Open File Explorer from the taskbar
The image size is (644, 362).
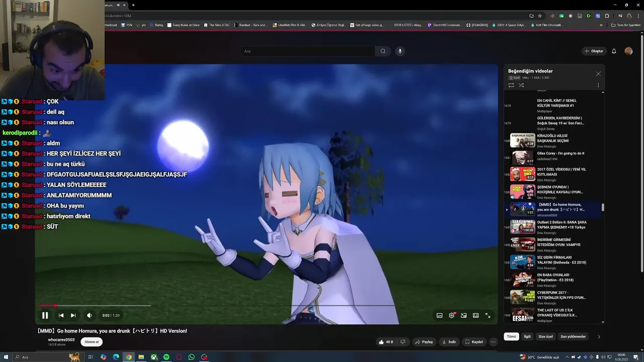click(141, 357)
